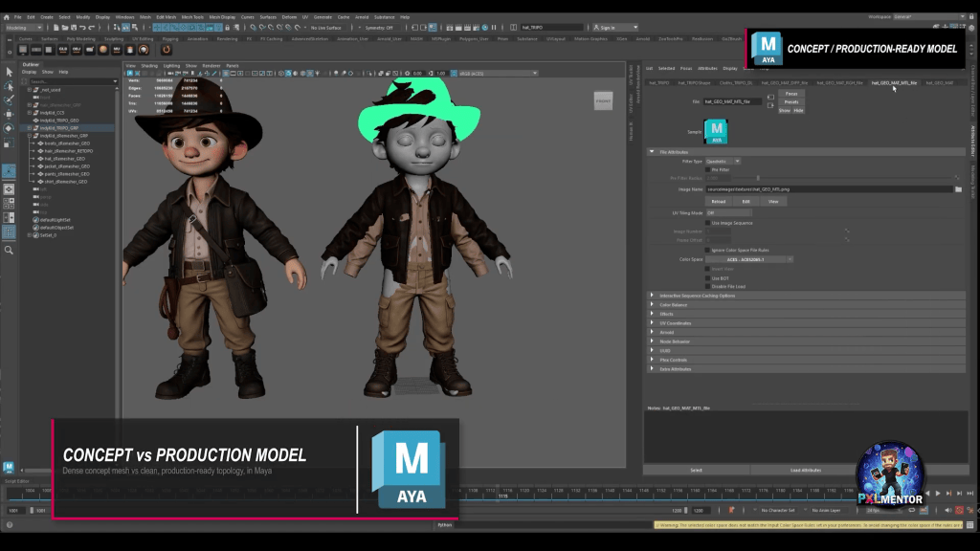Image resolution: width=980 pixels, height=551 pixels.
Task: Choose the Rotate tool in toolbox
Action: click(x=9, y=128)
